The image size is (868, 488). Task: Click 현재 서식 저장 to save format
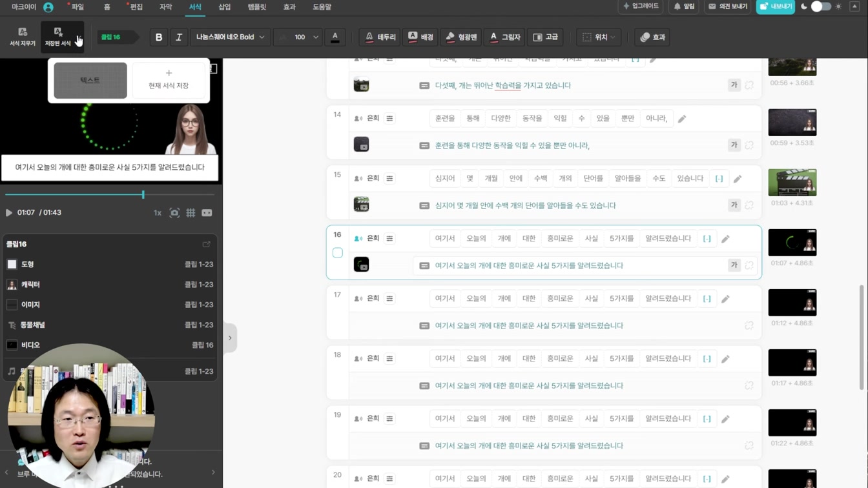tap(169, 81)
